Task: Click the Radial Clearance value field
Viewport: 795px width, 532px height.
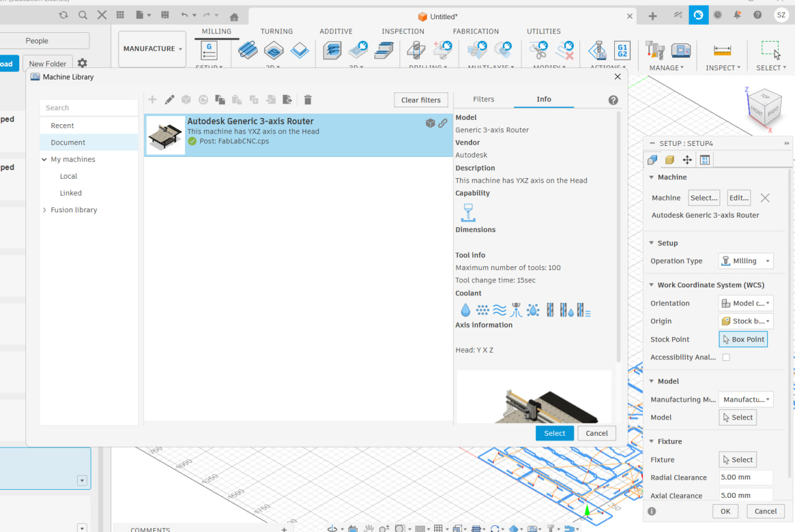Action: 746,478
